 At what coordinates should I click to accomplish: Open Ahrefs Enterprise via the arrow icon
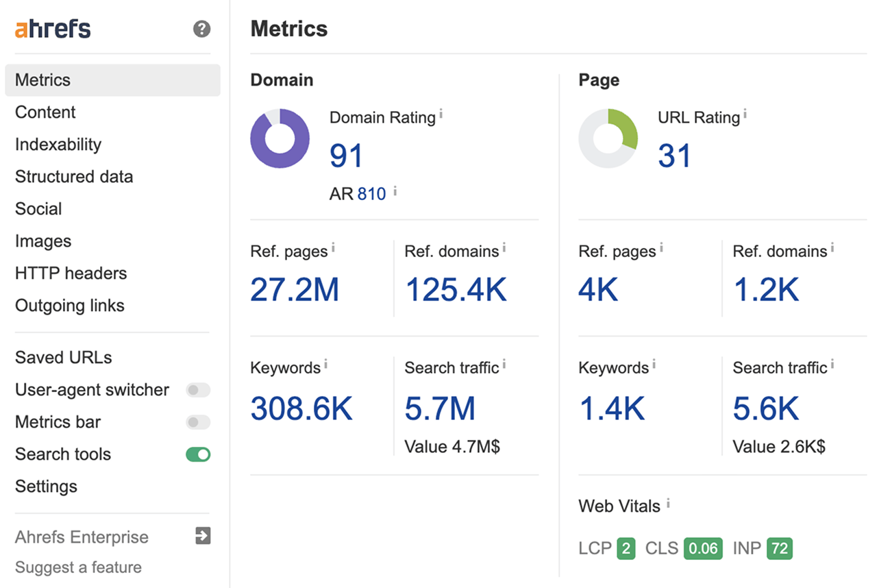201,537
